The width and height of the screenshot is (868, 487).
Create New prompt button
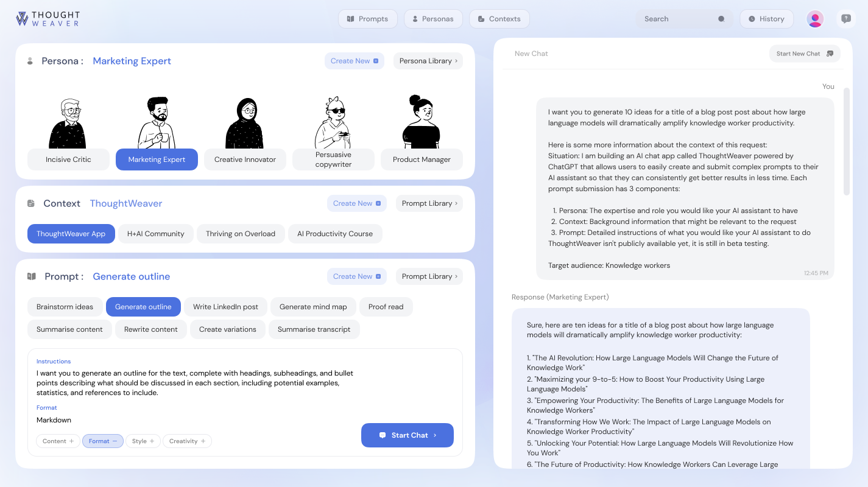click(357, 276)
